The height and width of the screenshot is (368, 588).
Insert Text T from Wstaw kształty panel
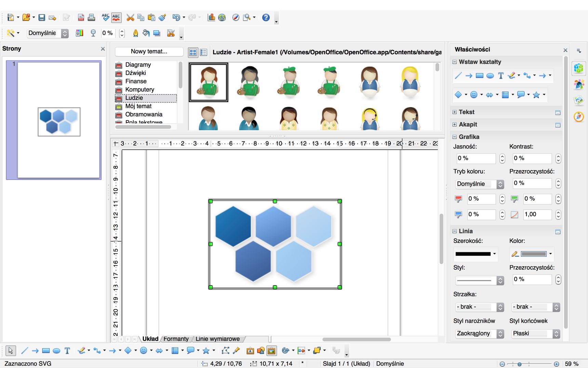501,76
